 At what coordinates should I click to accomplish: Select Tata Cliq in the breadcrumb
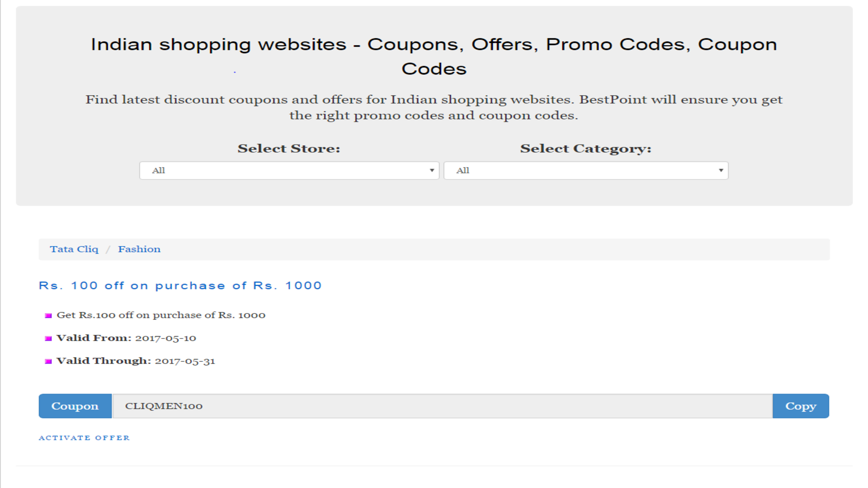74,249
